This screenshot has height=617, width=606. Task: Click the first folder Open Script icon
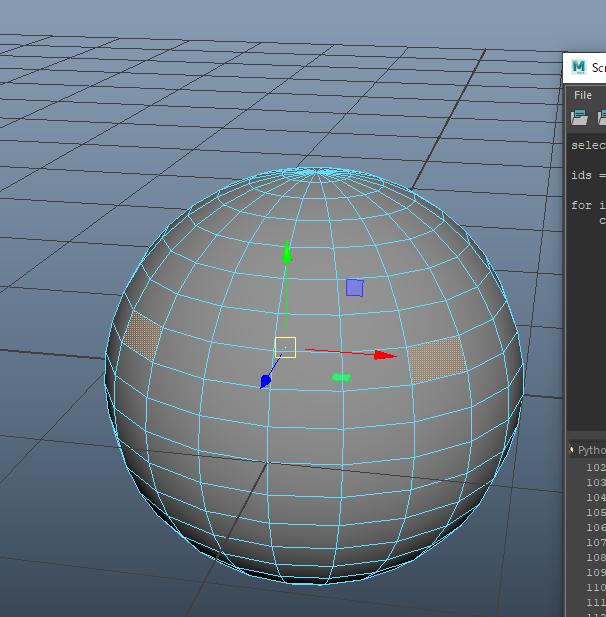coord(579,118)
